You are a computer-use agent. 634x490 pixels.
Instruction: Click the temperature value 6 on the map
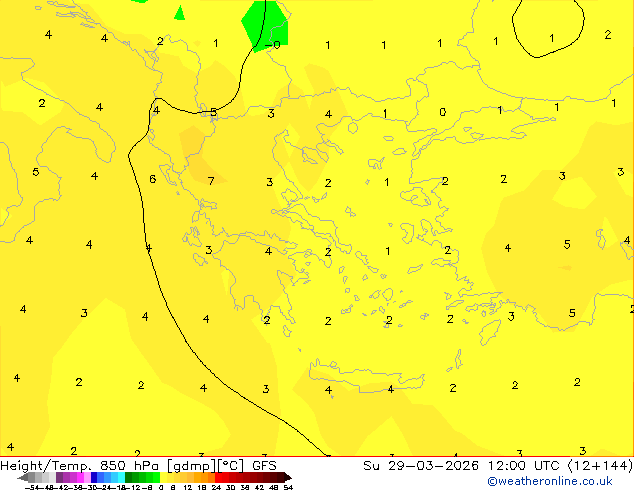152,179
